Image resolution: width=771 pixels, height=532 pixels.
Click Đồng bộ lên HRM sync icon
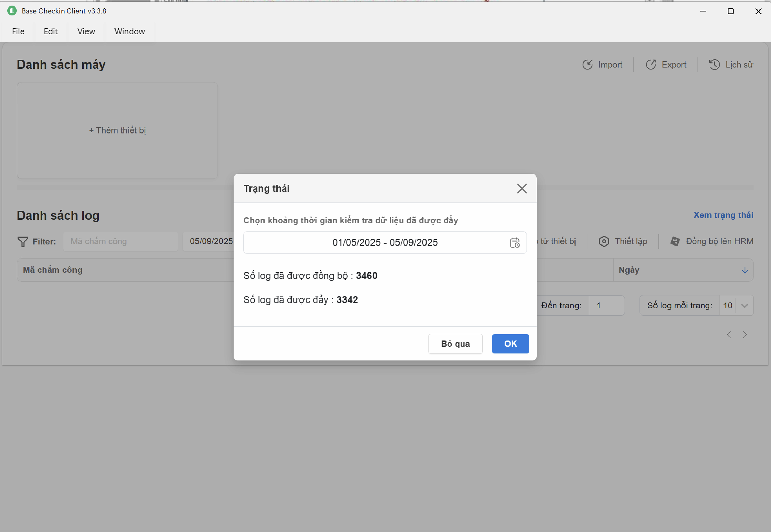675,241
